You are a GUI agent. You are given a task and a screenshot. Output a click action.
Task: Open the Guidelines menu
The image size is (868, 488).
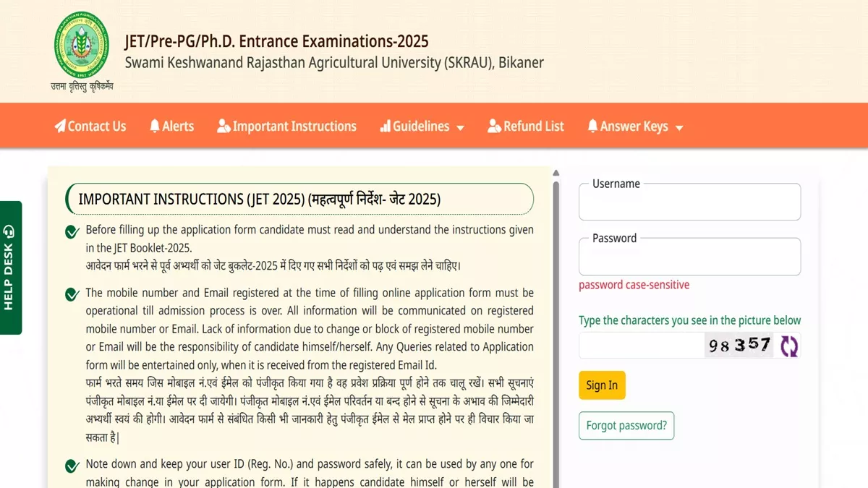point(422,127)
